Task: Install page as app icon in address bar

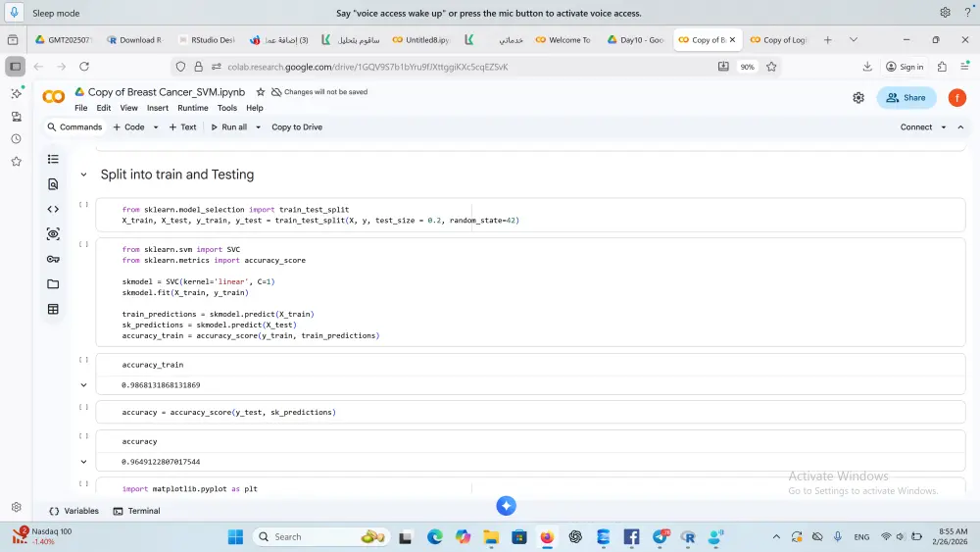Action: tap(723, 67)
